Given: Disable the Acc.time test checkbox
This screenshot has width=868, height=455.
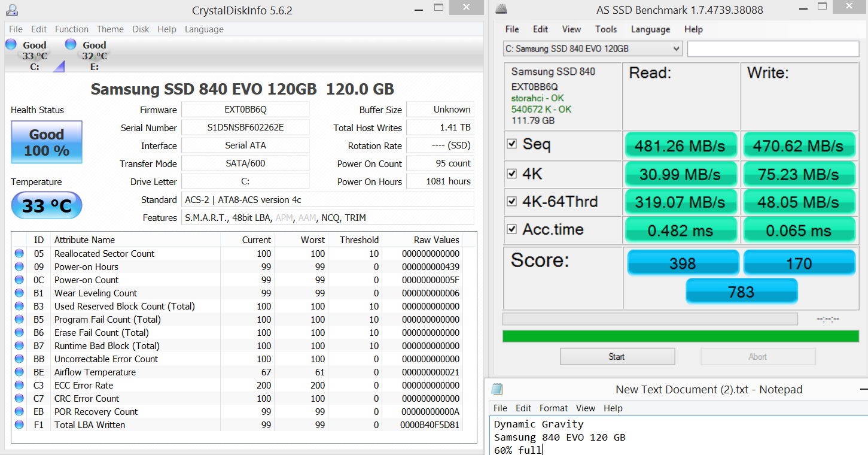Looking at the screenshot, I should (512, 229).
